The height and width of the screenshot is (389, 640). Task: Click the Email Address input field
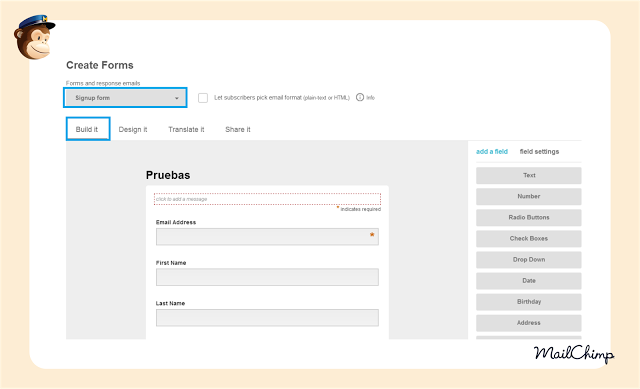coord(267,237)
